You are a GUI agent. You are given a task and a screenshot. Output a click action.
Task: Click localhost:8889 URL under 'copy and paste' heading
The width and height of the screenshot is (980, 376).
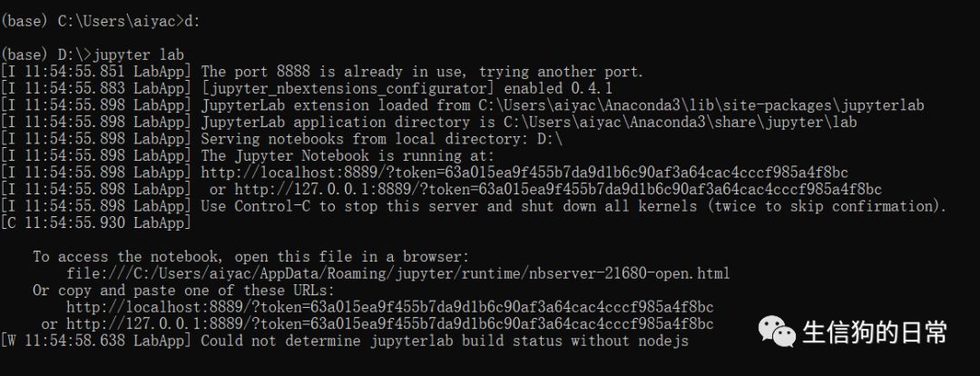(390, 307)
